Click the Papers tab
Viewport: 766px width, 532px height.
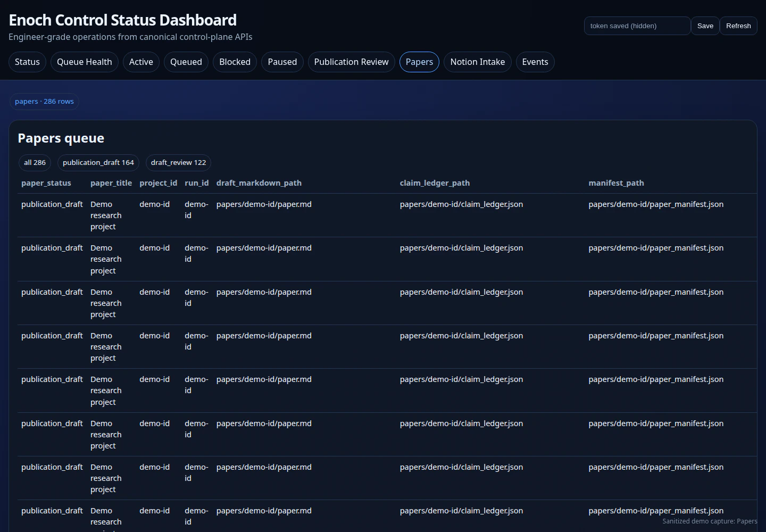coord(419,62)
